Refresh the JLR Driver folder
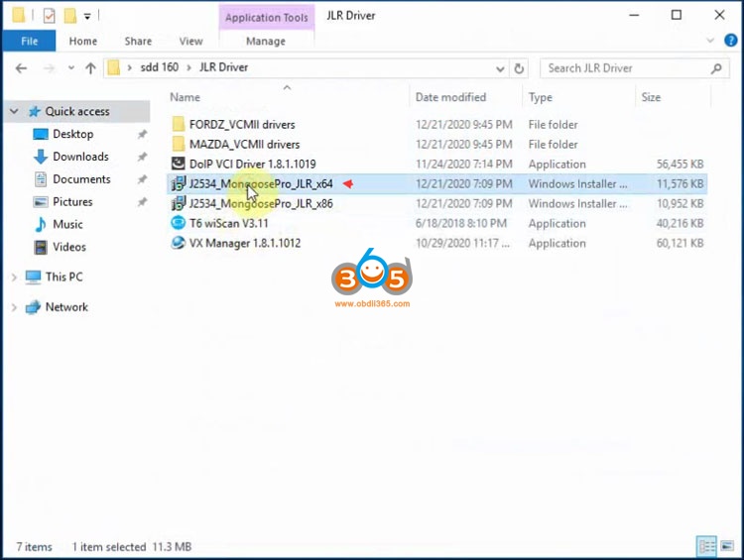Image resolution: width=744 pixels, height=560 pixels. point(519,68)
